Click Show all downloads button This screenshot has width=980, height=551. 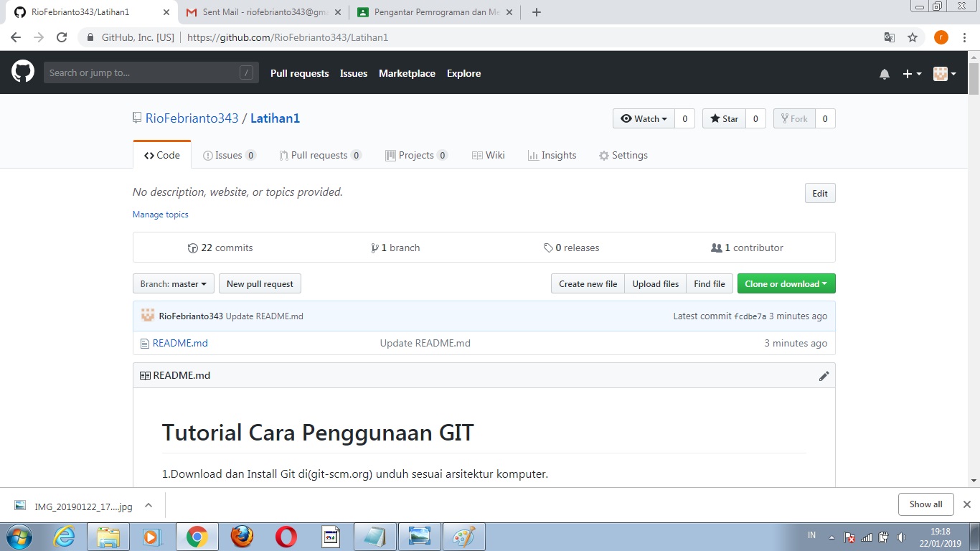click(925, 504)
